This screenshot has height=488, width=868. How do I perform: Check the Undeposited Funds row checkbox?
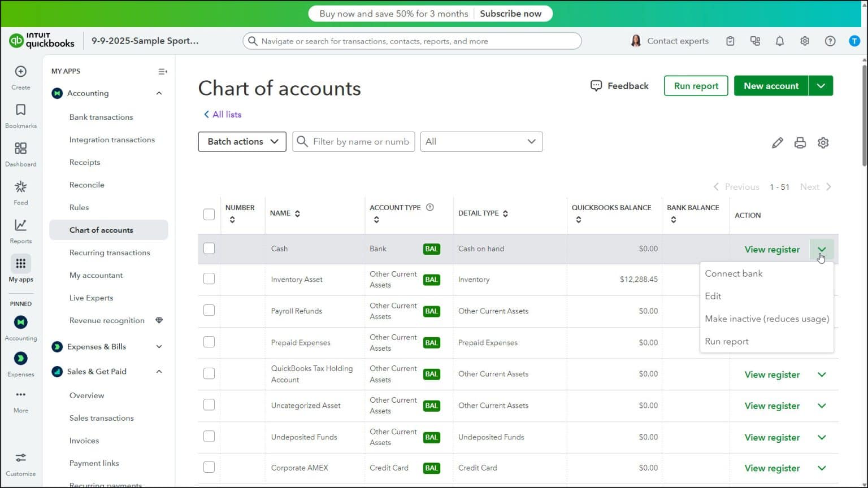click(209, 436)
